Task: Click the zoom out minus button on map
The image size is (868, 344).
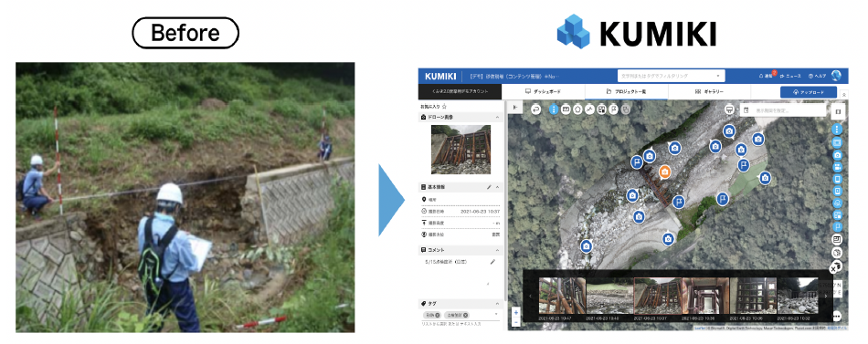Action: click(x=516, y=322)
